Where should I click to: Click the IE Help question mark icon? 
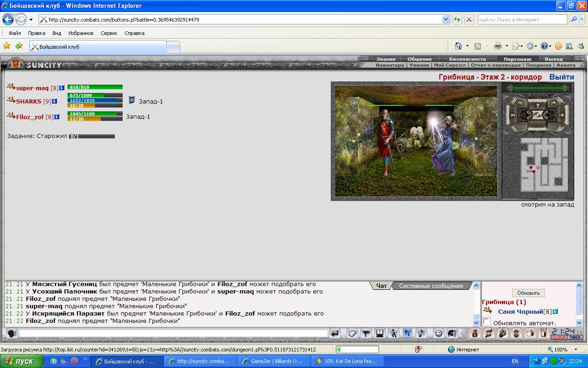(544, 46)
